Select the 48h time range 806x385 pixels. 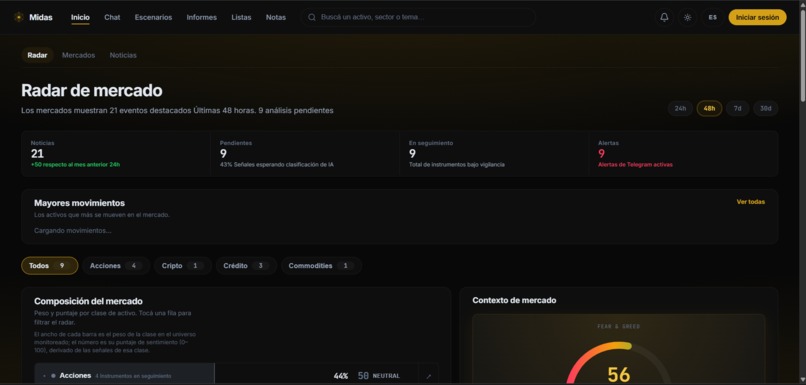pyautogui.click(x=709, y=108)
